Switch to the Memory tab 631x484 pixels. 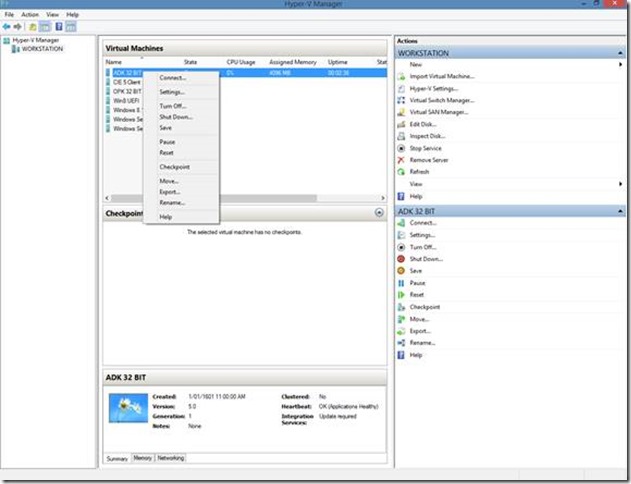[143, 458]
